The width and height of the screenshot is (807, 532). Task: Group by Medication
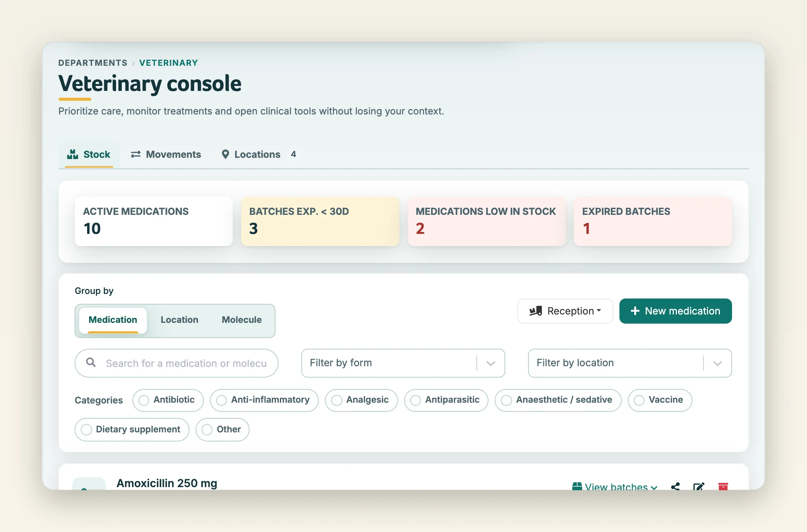[x=113, y=320]
